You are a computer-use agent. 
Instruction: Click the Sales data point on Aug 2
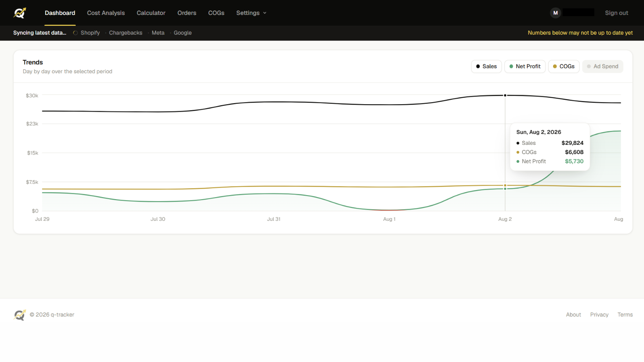coord(505,95)
